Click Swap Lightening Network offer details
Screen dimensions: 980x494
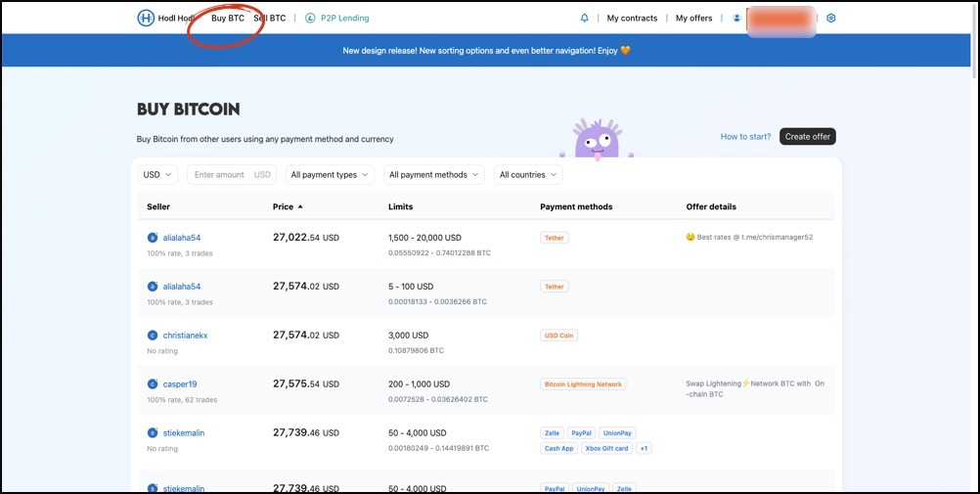(755, 389)
